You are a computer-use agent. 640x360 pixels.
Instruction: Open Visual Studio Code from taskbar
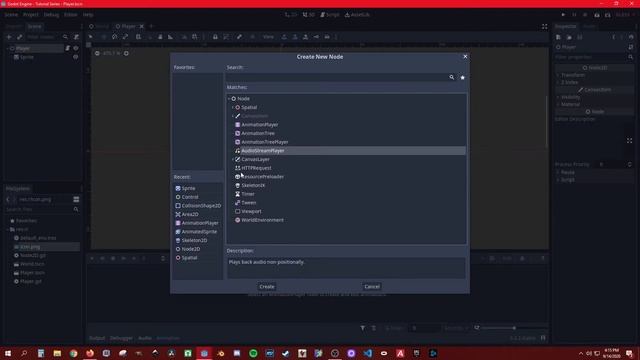(x=367, y=353)
